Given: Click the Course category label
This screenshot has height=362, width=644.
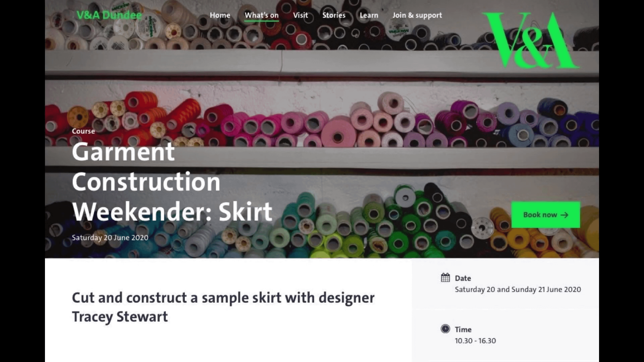Looking at the screenshot, I should 84,131.
